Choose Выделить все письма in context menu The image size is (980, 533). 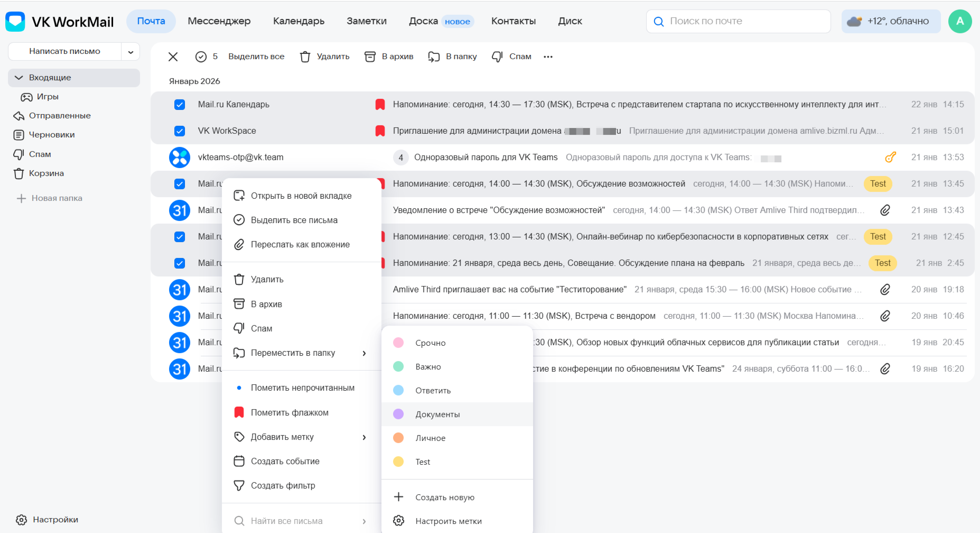coord(302,220)
